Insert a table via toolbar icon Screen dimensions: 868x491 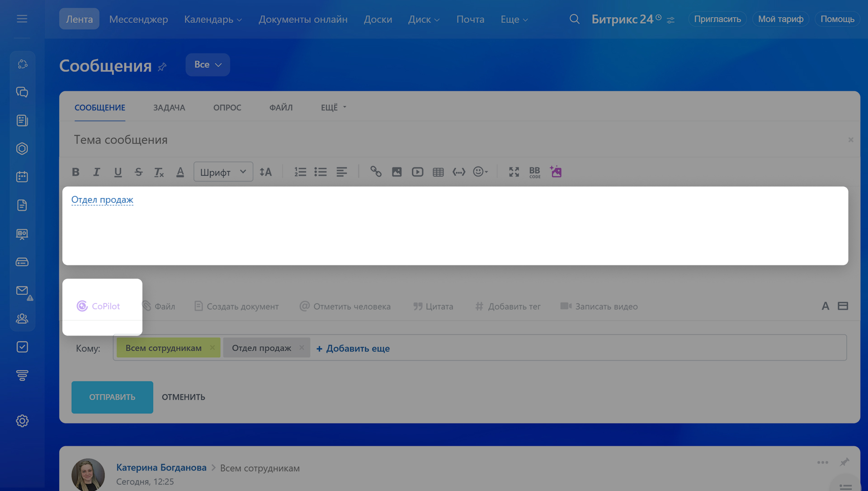pyautogui.click(x=438, y=172)
